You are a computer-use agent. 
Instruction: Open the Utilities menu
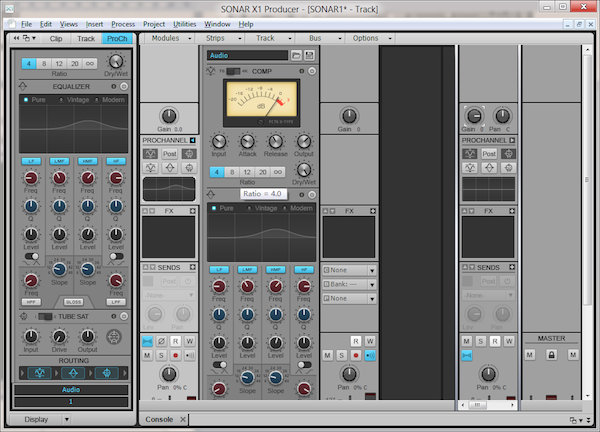pyautogui.click(x=184, y=24)
